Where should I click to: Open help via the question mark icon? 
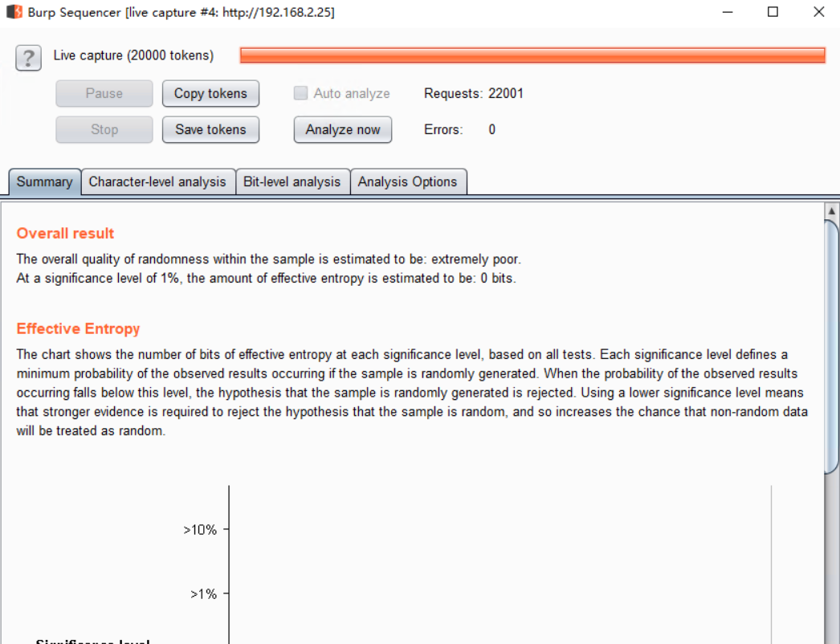point(28,58)
